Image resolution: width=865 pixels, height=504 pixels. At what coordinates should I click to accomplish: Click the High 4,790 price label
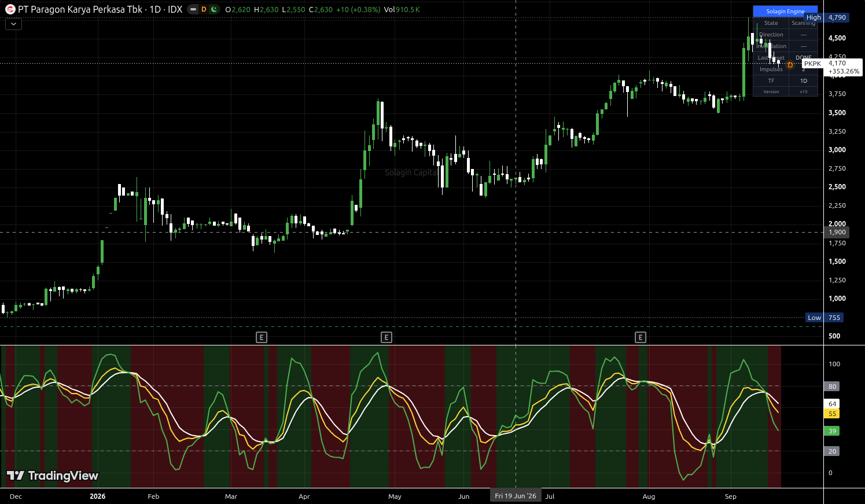(x=827, y=17)
